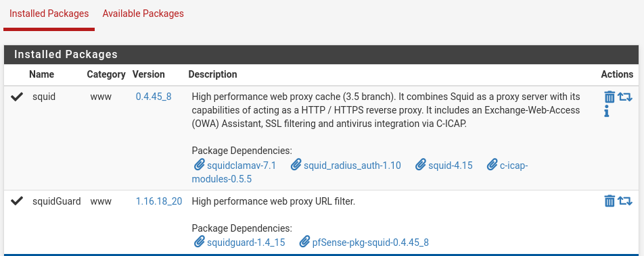Open pfSense-pkg-squid-0.4.45_8 dependency link
This screenshot has height=256, width=644.
click(371, 242)
